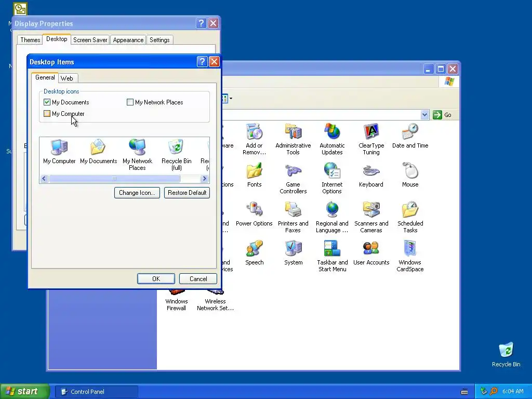Click the Change Icon button

tap(137, 193)
